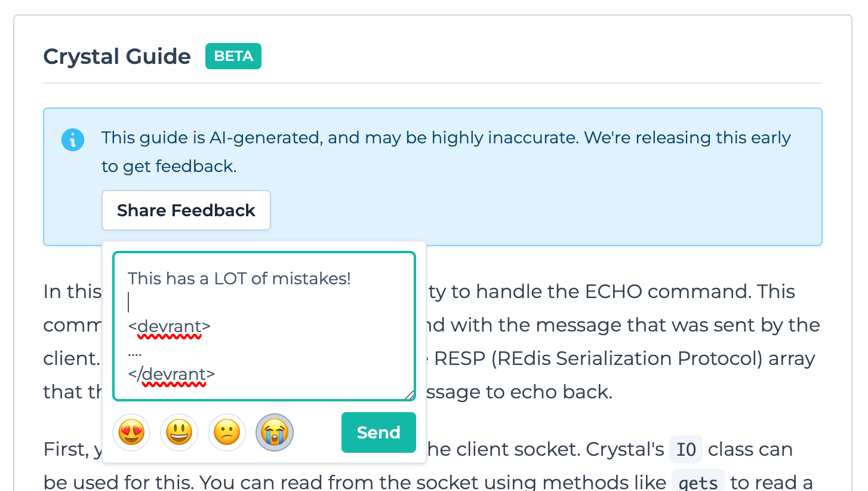The image size is (868, 491).
Task: Click the Crystal Guide heading
Action: pyautogui.click(x=117, y=57)
